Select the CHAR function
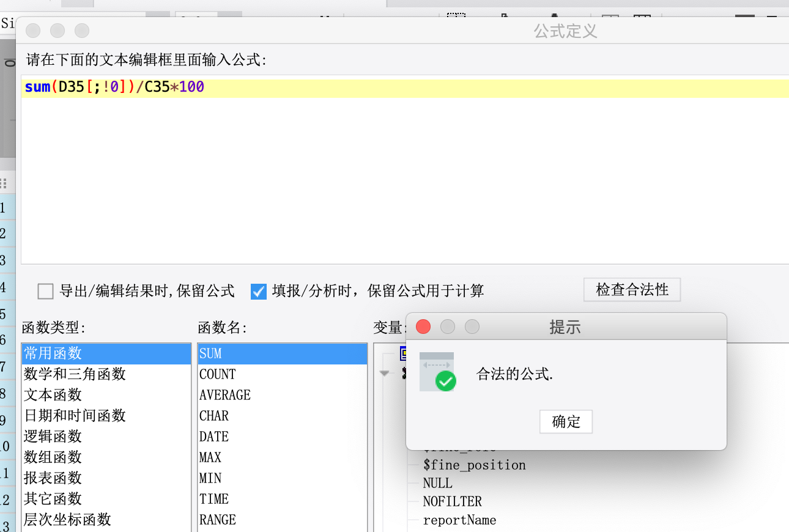 coord(283,416)
